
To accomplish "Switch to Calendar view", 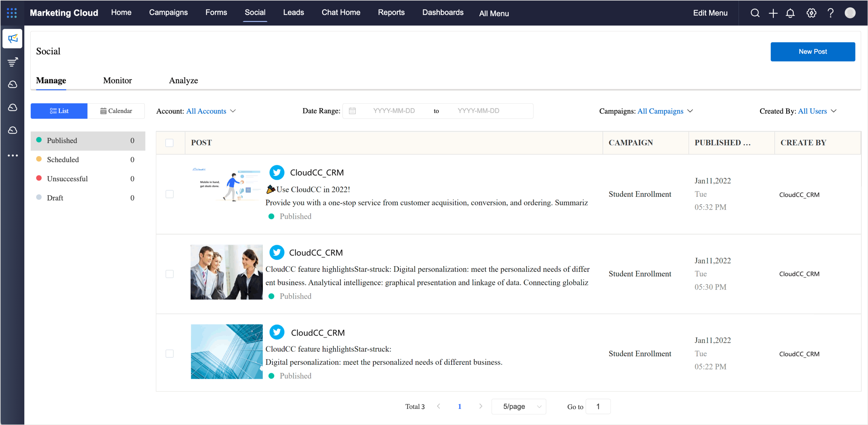I will [x=116, y=111].
